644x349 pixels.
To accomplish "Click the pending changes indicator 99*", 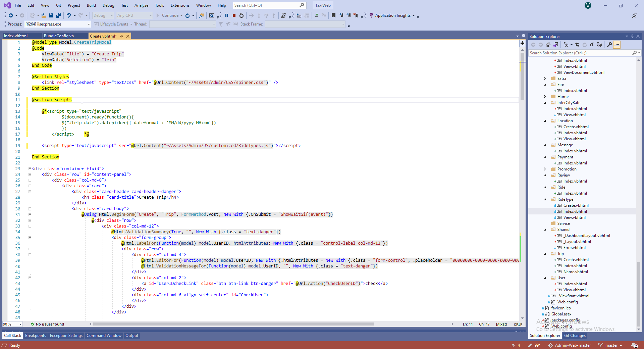I will coord(534,345).
